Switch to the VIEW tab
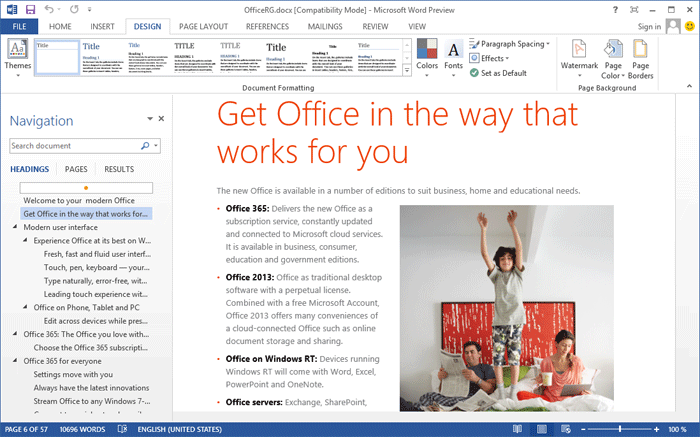 point(417,26)
